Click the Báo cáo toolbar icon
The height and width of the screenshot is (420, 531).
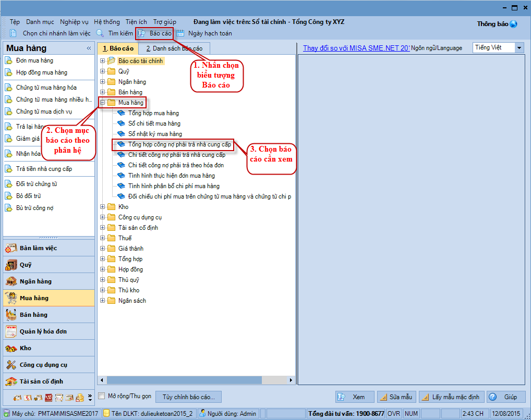tap(142, 33)
